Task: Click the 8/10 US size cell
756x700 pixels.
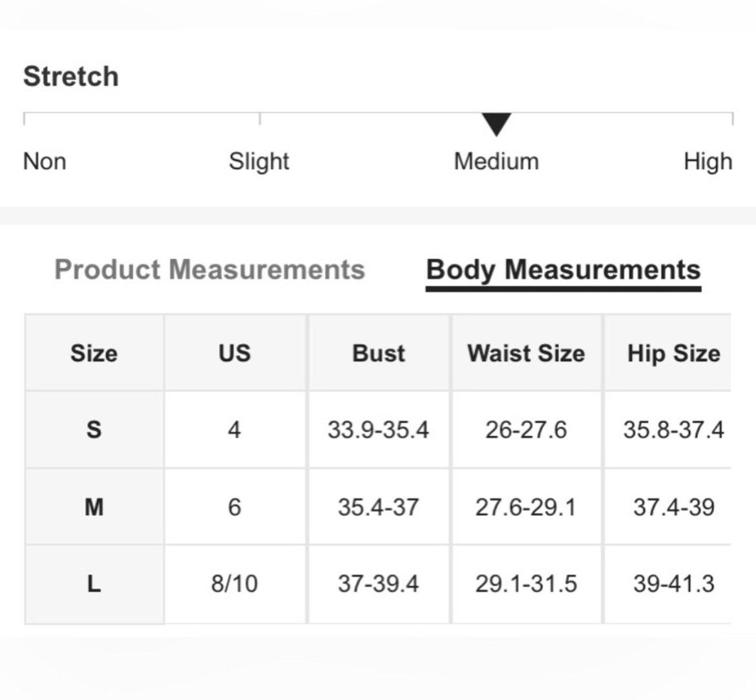Action: [235, 584]
